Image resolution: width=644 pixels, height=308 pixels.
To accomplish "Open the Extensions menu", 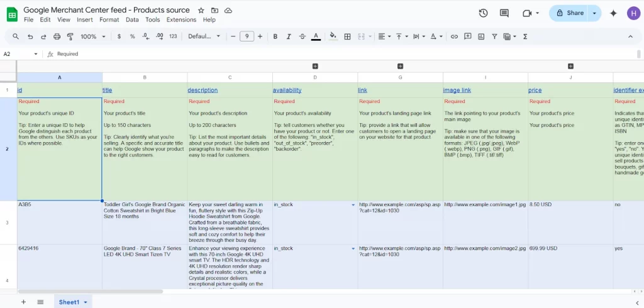I will pos(181,19).
